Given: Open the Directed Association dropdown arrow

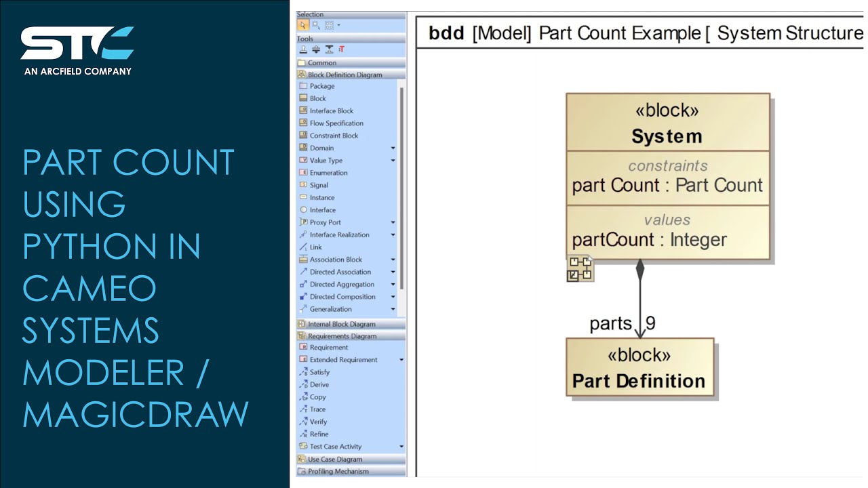Looking at the screenshot, I should click(393, 272).
